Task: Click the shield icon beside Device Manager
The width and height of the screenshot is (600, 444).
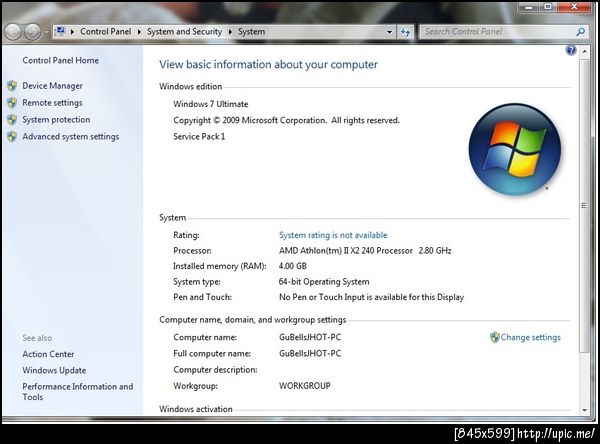Action: tap(12, 86)
